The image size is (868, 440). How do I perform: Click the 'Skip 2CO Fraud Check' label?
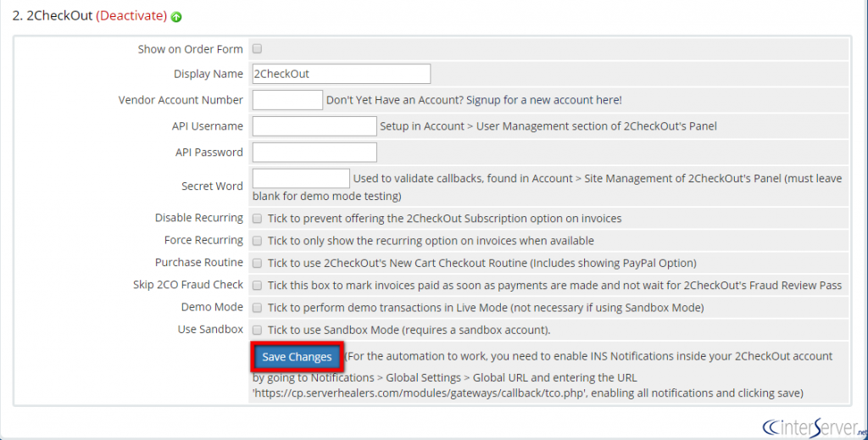pyautogui.click(x=187, y=285)
